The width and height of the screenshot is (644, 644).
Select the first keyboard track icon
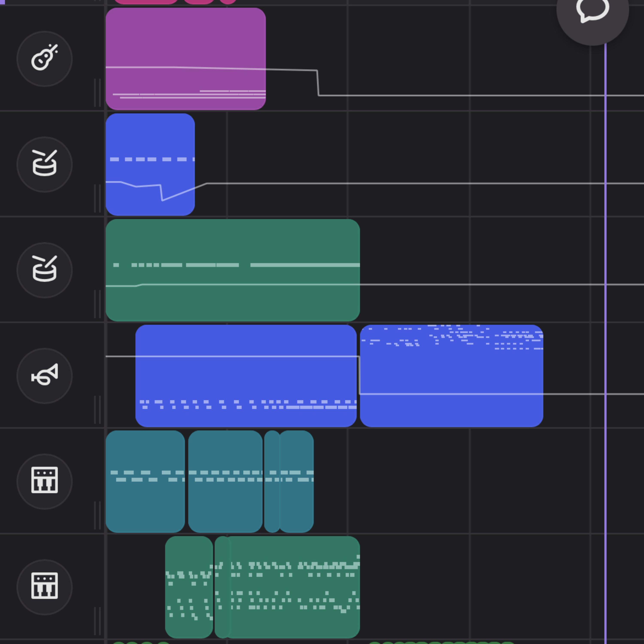[45, 482]
